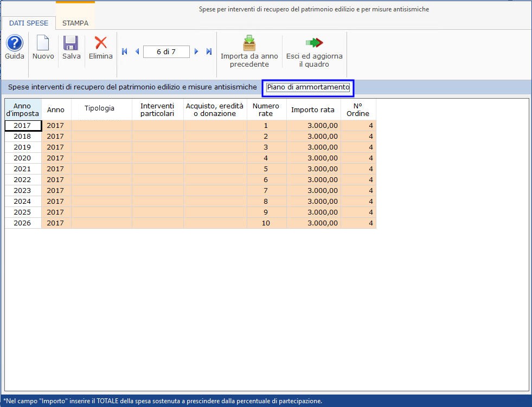Click Importo rata cell in 2022 row

pos(314,180)
